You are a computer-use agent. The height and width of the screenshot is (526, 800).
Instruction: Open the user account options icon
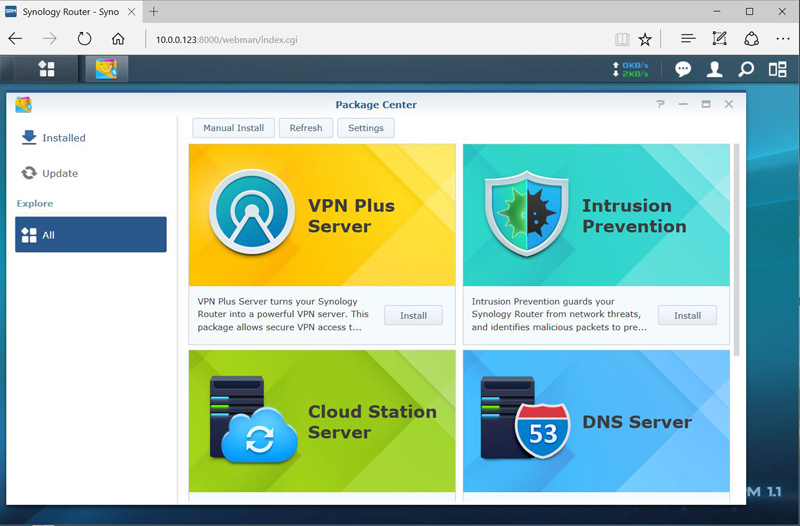click(x=715, y=69)
